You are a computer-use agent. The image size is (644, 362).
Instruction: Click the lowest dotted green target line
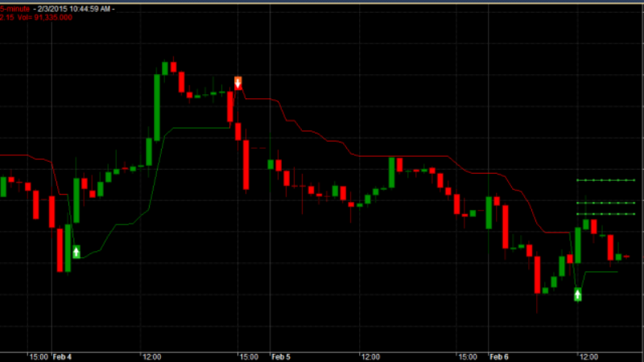coord(606,214)
